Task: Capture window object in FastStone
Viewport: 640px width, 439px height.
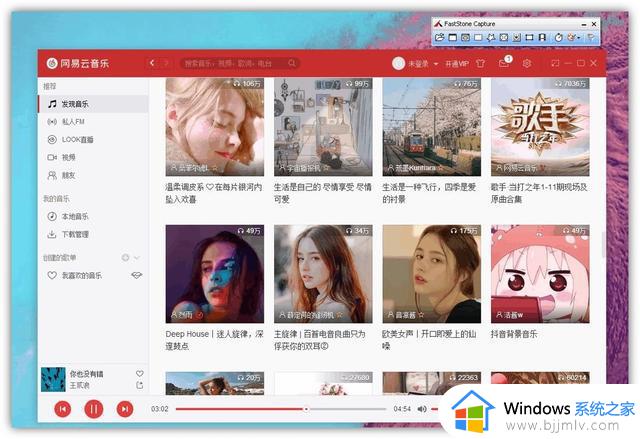Action: pyautogui.click(x=465, y=38)
